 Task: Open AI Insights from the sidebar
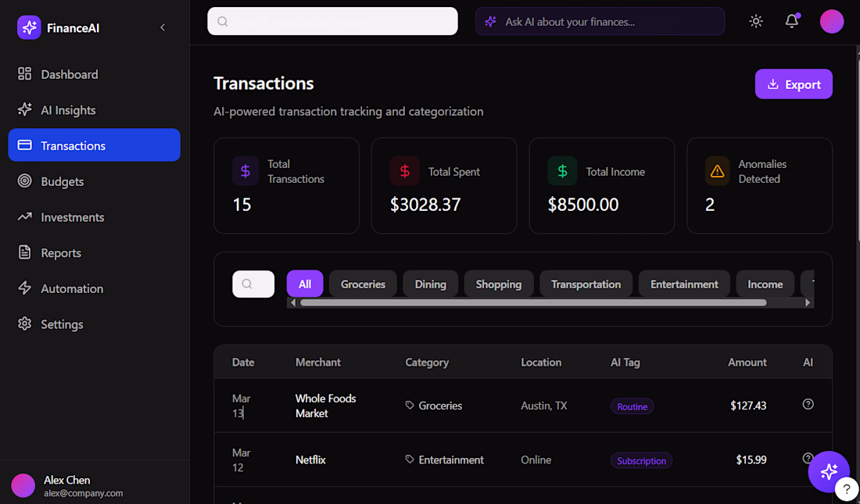(68, 110)
